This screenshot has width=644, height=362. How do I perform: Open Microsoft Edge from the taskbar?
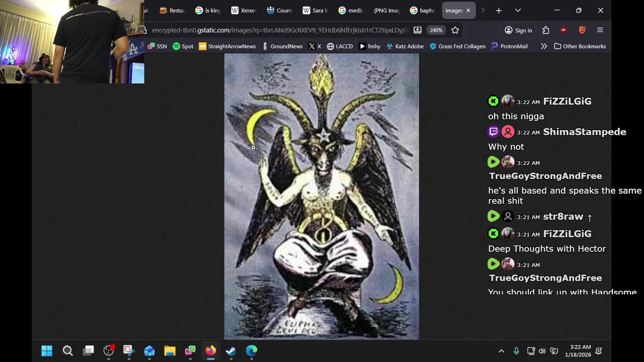252,350
